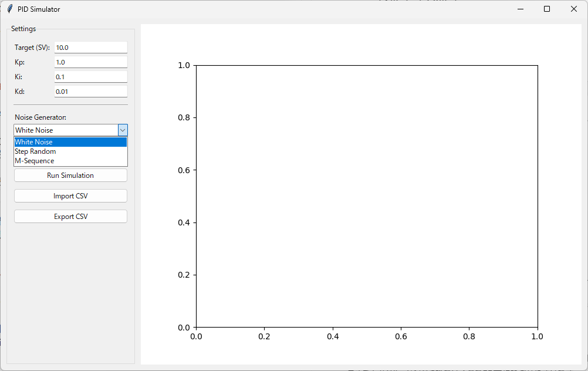Viewport: 588px width, 371px height.
Task: Select White Noise from the dropdown list
Action: 70,142
